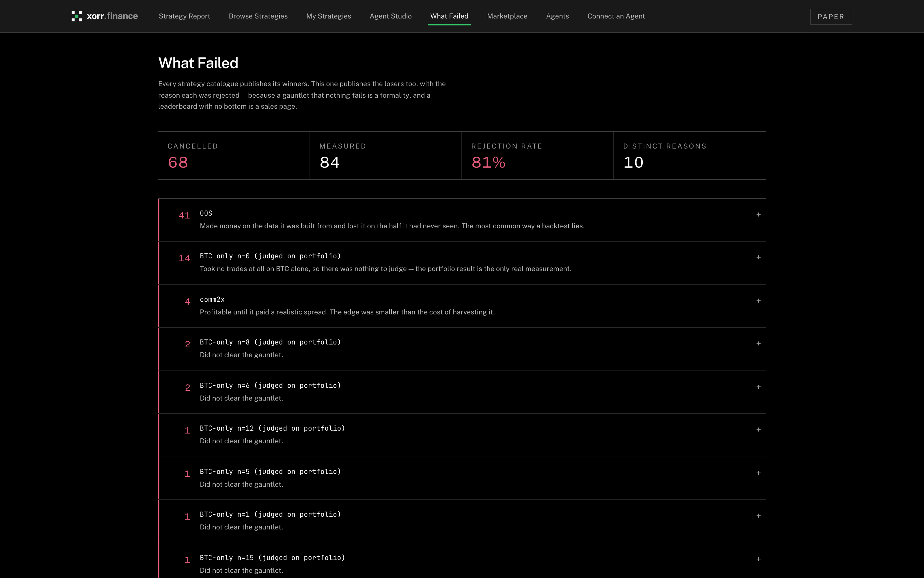Click the 'Made money on the data' description
924x578 pixels.
click(392, 226)
